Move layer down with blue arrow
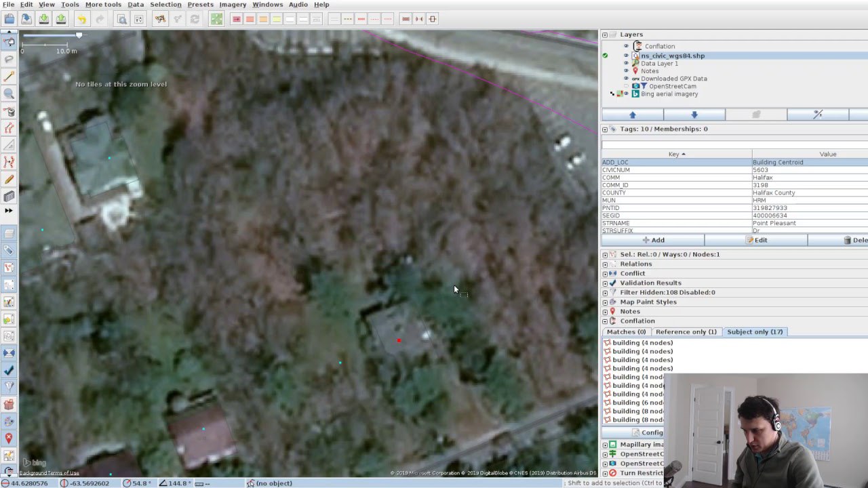868x488 pixels. point(694,115)
